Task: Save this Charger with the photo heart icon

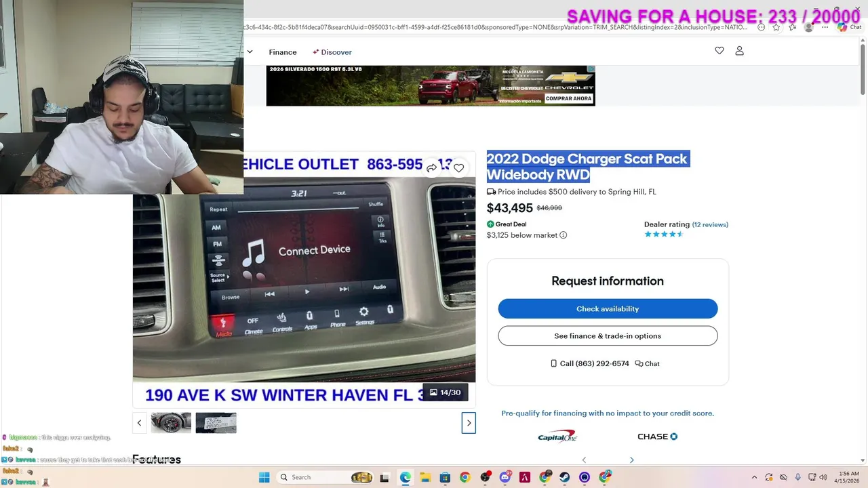Action: point(459,168)
